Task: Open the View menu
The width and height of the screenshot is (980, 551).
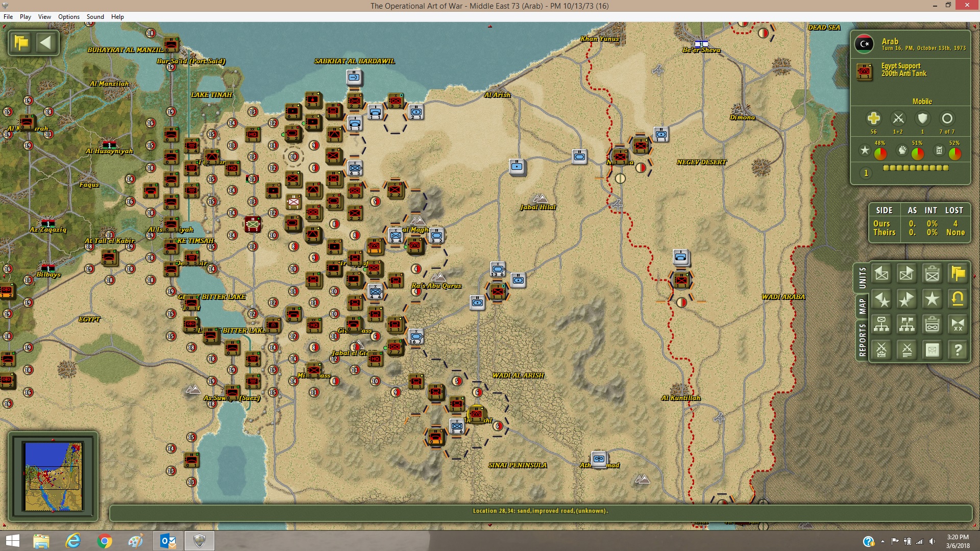Action: (44, 17)
